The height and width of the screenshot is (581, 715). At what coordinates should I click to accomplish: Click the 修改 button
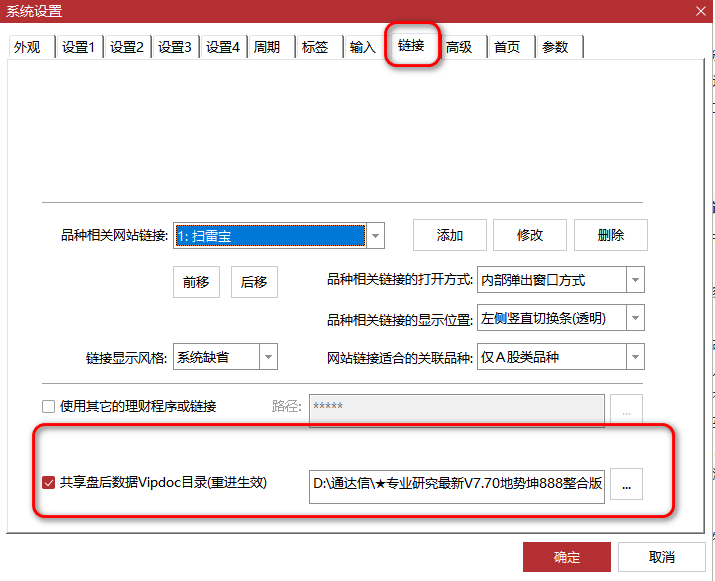pos(530,235)
